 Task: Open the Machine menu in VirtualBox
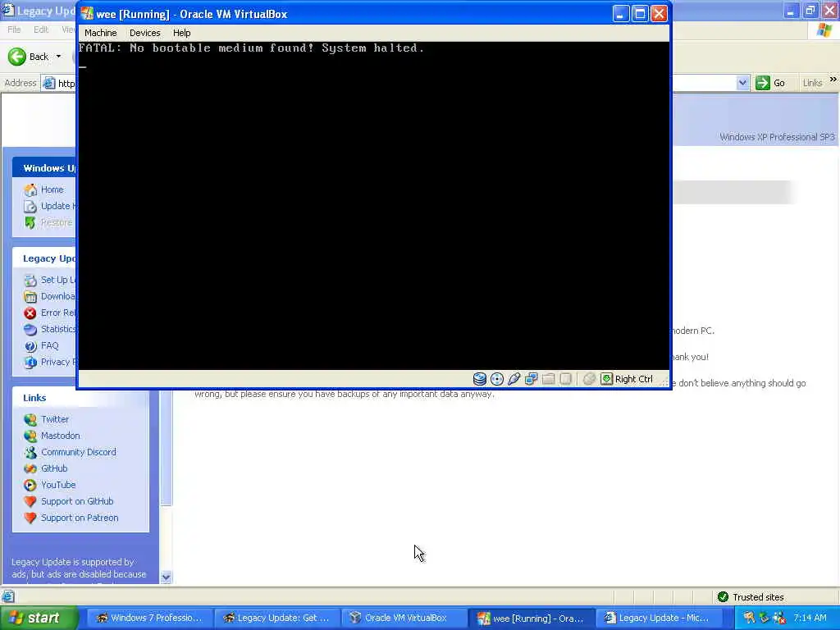(x=100, y=33)
